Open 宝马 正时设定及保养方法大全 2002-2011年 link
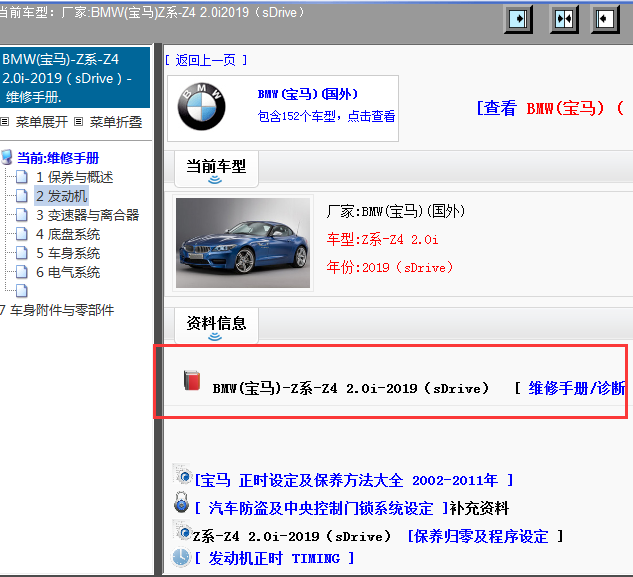The image size is (633, 577). pos(354,480)
